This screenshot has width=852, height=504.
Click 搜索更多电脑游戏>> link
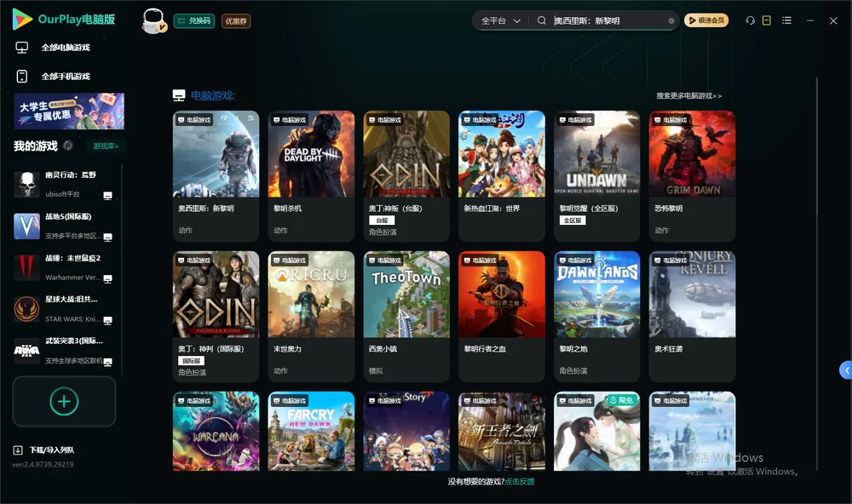(688, 95)
